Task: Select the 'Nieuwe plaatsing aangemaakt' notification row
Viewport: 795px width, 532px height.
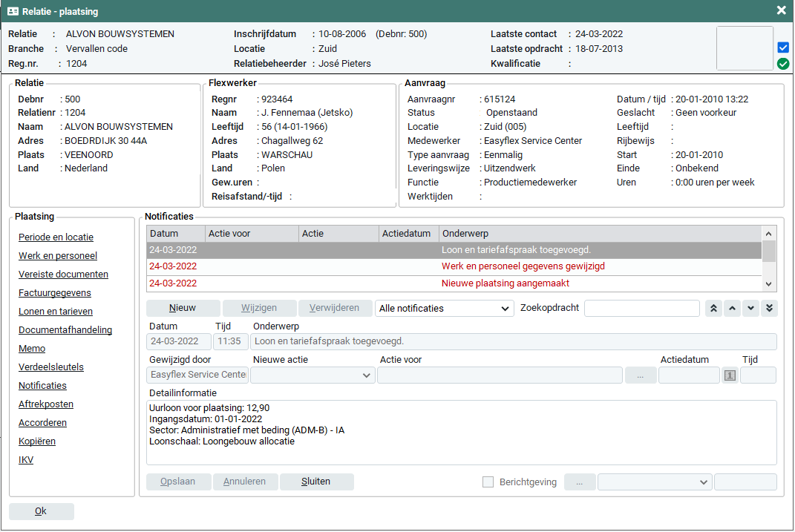Action: pos(454,283)
